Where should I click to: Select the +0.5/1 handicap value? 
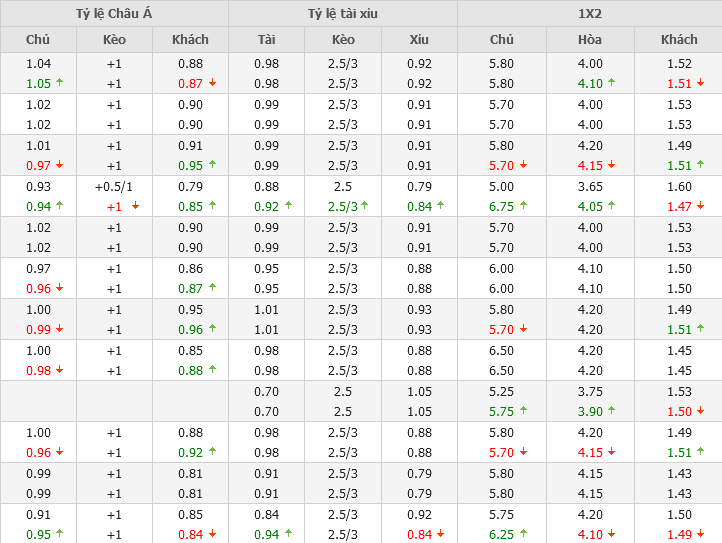tap(114, 186)
